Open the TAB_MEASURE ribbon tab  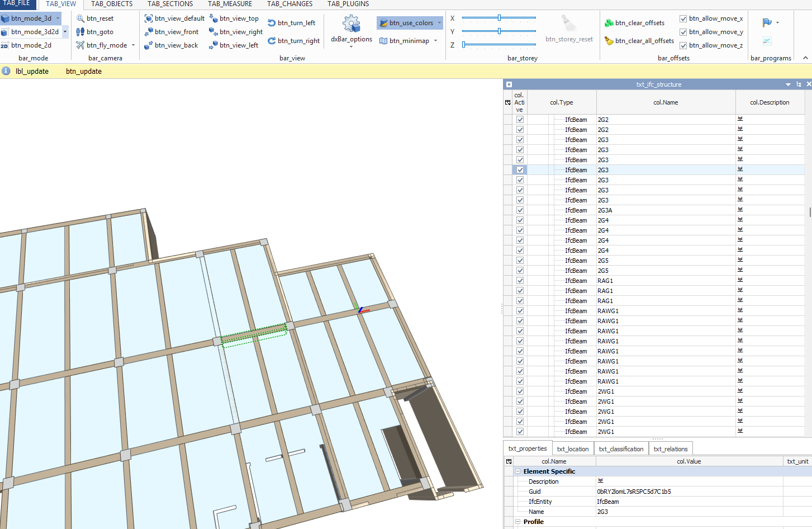click(230, 4)
